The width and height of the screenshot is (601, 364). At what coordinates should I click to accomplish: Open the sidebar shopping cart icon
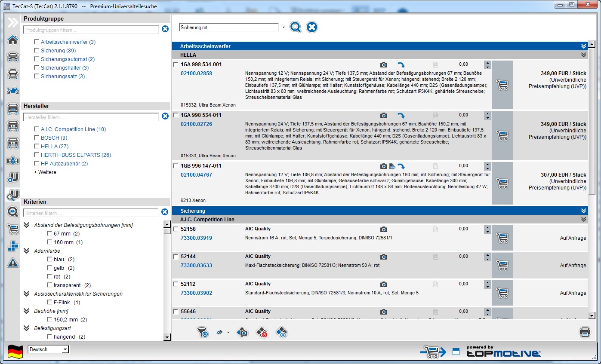pos(13,229)
